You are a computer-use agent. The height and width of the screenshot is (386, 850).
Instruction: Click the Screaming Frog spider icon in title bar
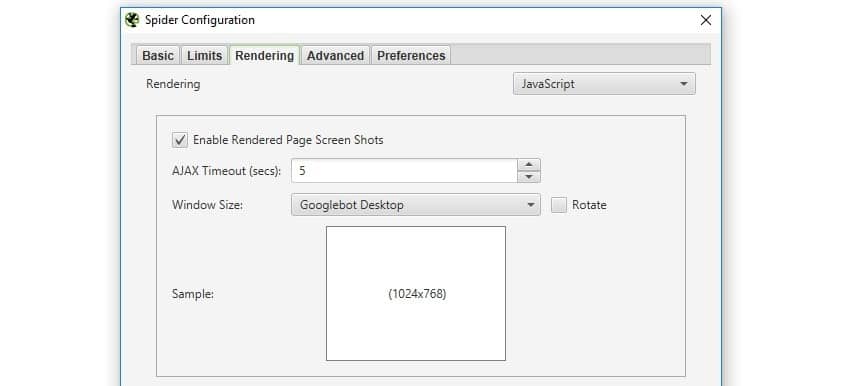click(x=132, y=20)
